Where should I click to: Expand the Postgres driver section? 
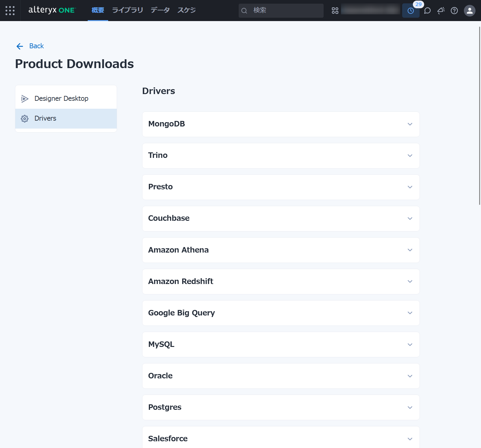281,407
